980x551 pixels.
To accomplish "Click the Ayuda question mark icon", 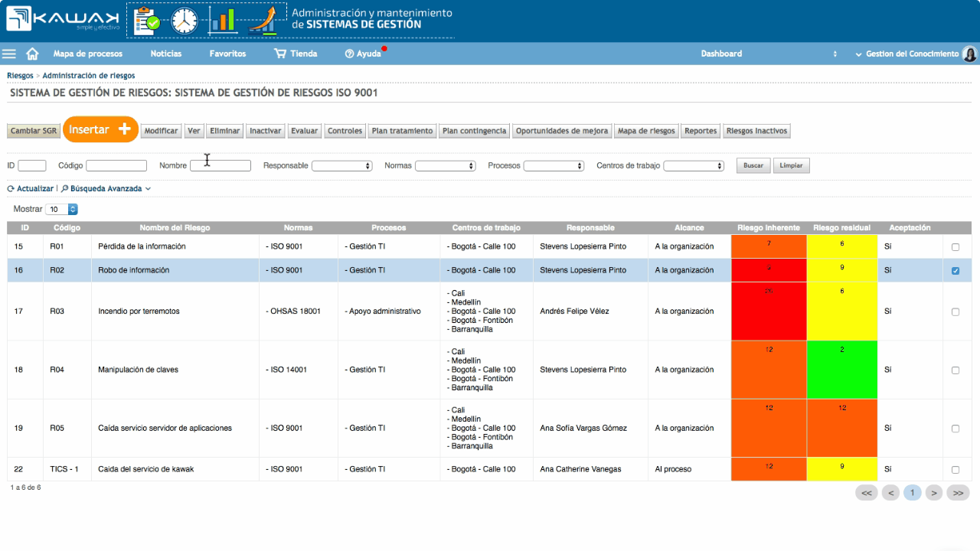I will [x=351, y=54].
